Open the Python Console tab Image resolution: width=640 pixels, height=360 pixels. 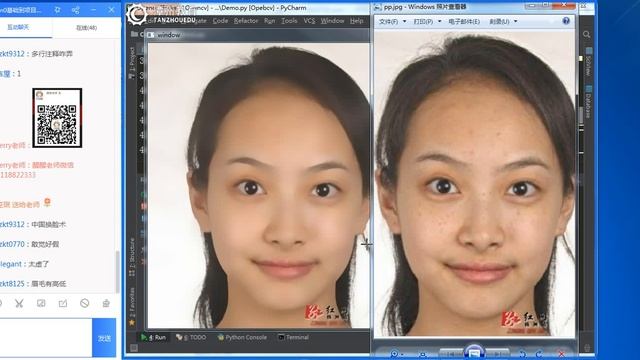(242, 338)
